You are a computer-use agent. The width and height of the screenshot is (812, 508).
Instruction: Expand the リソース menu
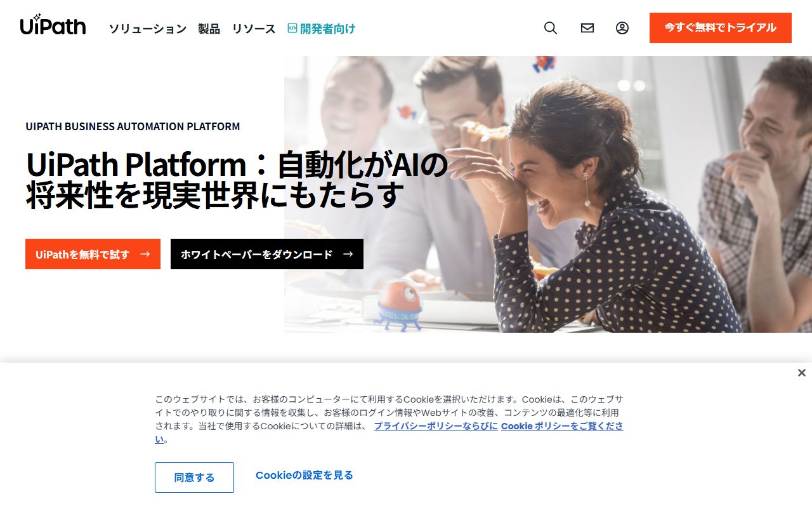pyautogui.click(x=253, y=29)
